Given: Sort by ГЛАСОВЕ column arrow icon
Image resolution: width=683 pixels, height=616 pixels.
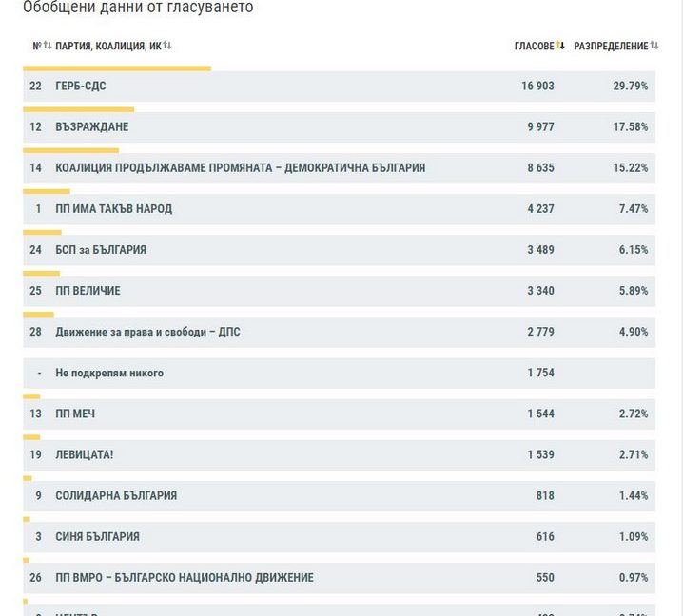Looking at the screenshot, I should click(560, 46).
